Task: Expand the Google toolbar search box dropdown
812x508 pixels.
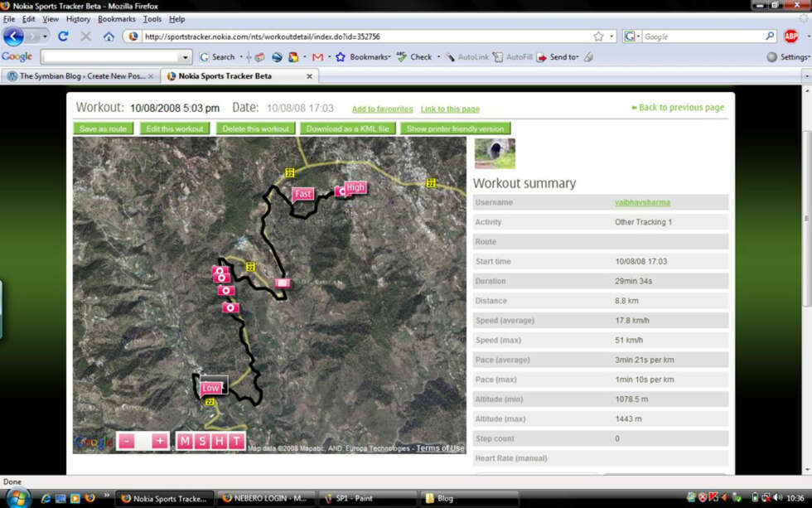Action: (185, 57)
